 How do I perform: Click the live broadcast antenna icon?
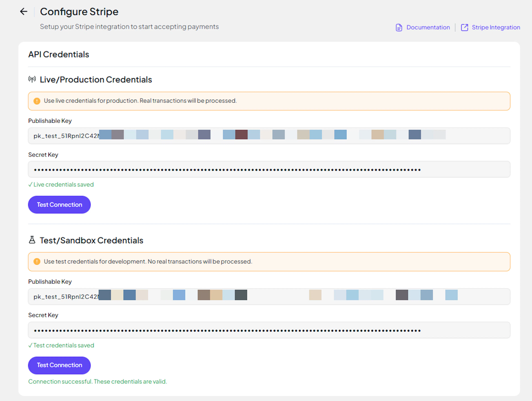coord(32,79)
